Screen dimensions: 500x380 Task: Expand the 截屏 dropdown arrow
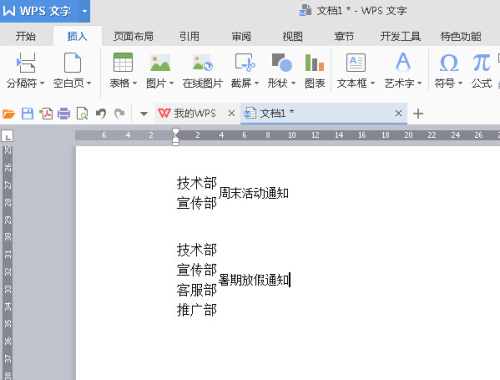257,83
